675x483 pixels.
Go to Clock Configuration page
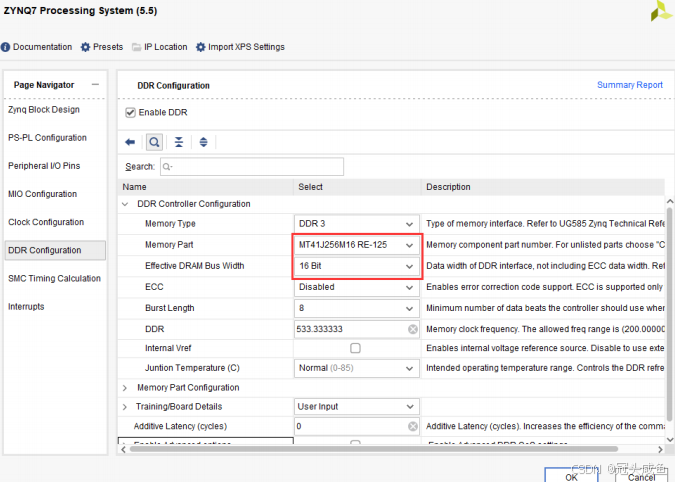tap(46, 222)
